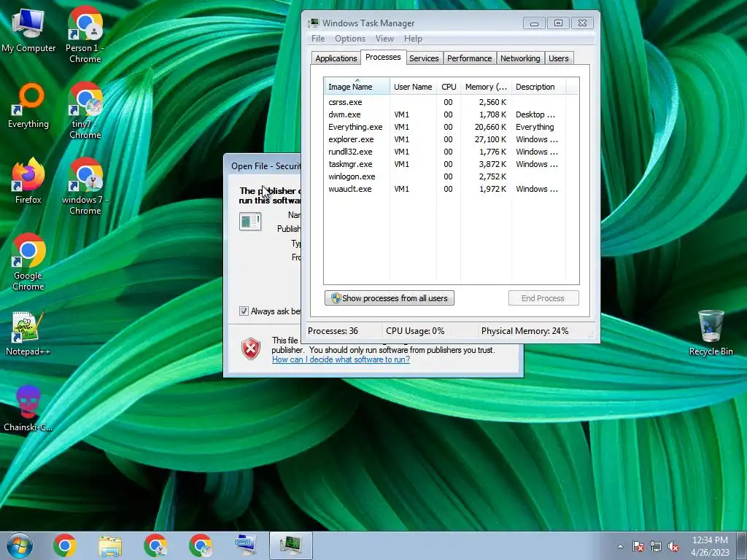Screen dimensions: 747x560
Task: Open 'How can I decide what software to run?' link
Action: coord(341,359)
